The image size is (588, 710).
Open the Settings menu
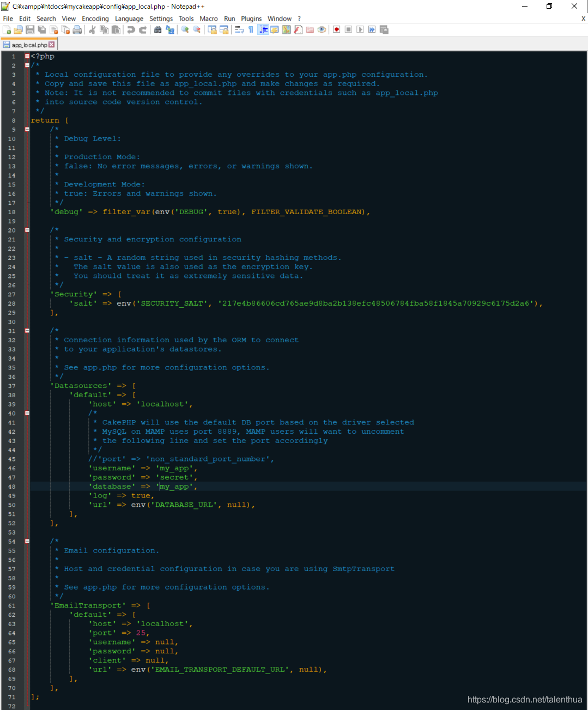[161, 19]
